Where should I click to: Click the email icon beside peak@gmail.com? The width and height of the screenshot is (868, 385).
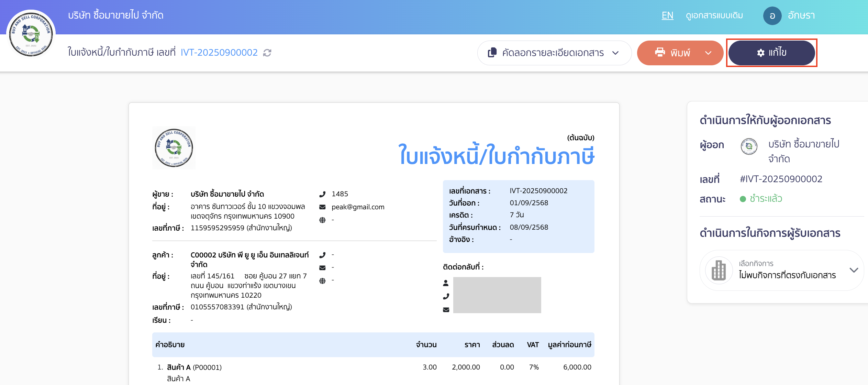pyautogui.click(x=322, y=207)
